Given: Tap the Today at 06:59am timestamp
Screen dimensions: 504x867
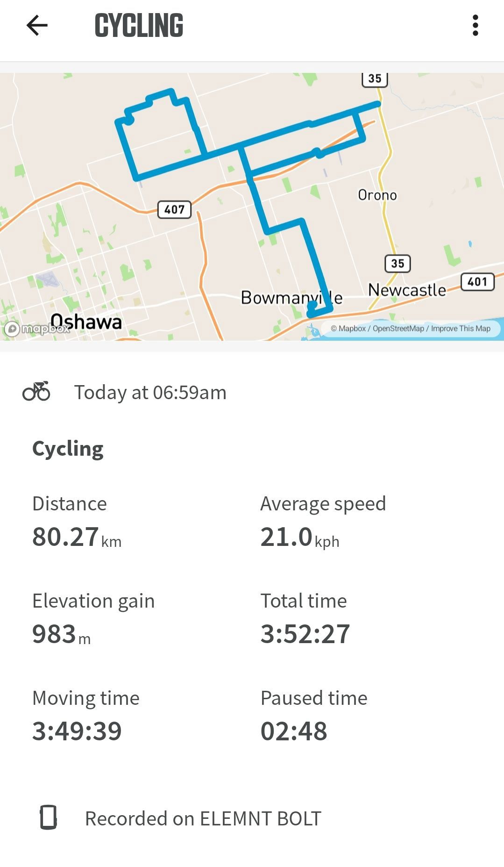Looking at the screenshot, I should (150, 392).
